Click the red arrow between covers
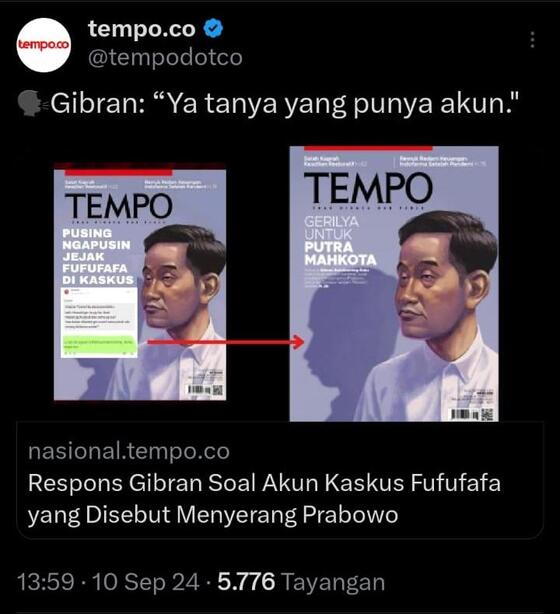The image size is (560, 614). pos(226,342)
